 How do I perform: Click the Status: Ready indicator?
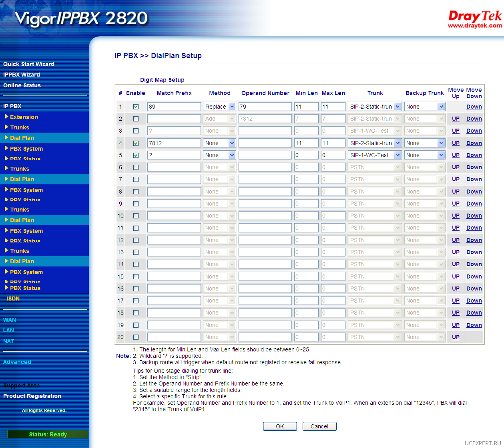tap(48, 434)
